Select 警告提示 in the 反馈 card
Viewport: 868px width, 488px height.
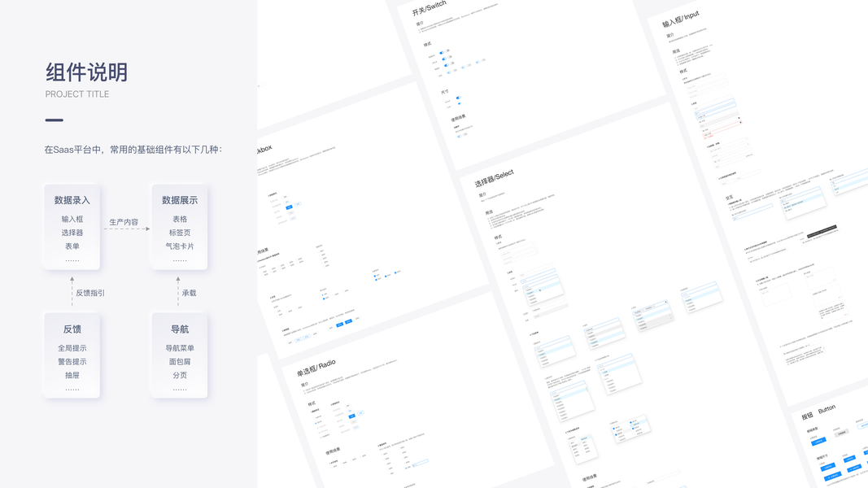72,361
